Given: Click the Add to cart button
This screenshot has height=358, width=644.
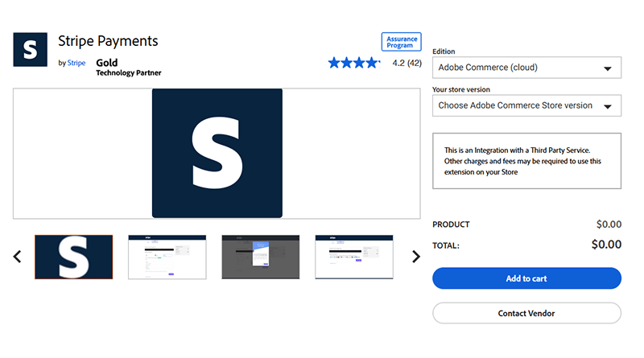Looking at the screenshot, I should [x=526, y=278].
